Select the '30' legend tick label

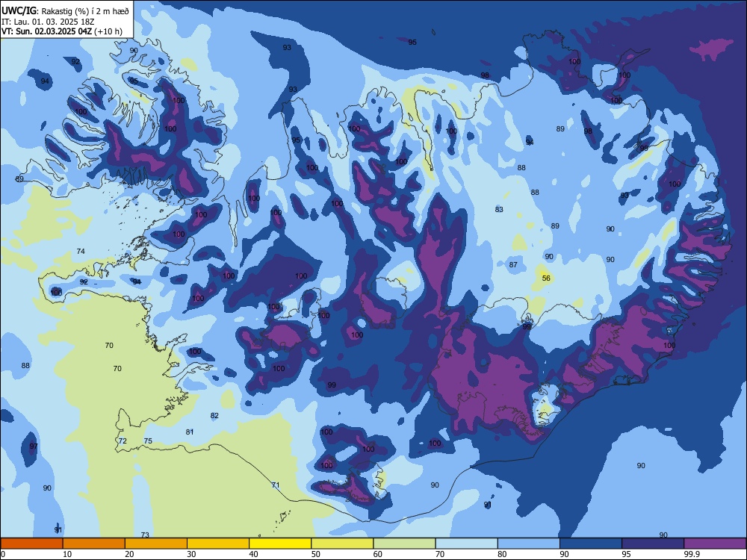[191, 554]
